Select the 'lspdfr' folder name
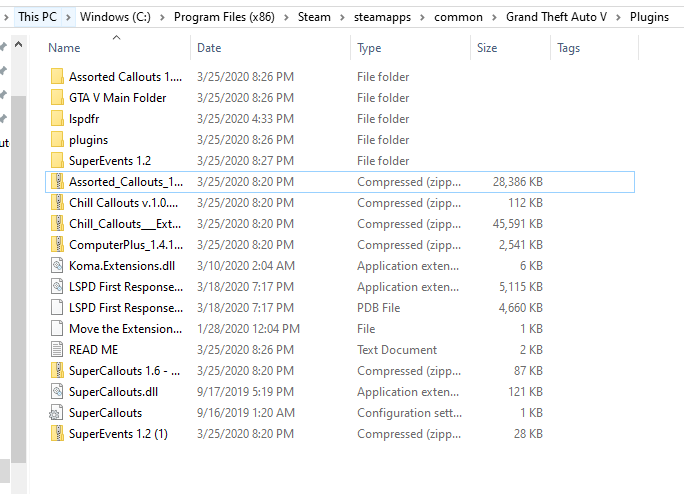 click(x=84, y=119)
